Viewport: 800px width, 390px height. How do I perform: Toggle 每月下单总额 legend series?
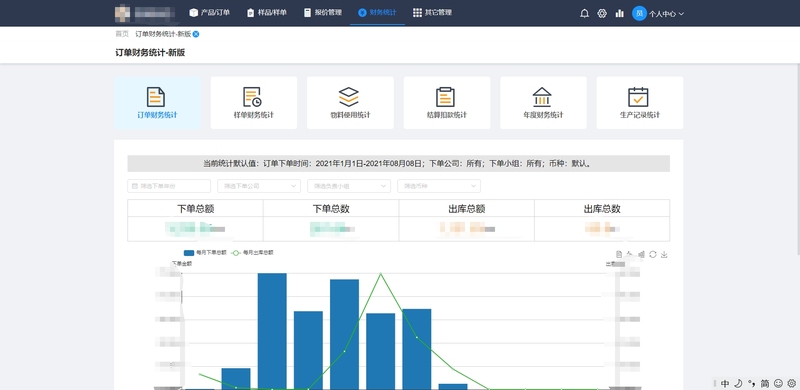click(205, 253)
